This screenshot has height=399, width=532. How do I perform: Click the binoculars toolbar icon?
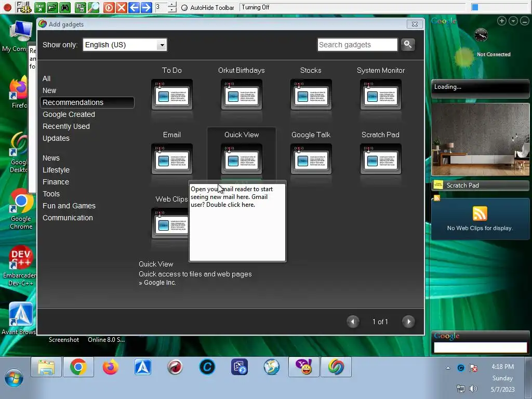pos(65,7)
